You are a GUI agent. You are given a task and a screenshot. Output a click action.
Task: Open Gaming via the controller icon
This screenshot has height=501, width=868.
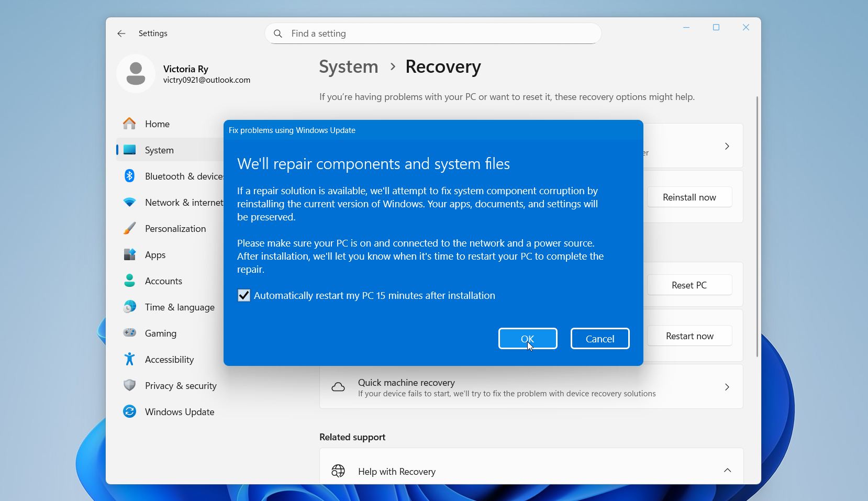(x=129, y=333)
